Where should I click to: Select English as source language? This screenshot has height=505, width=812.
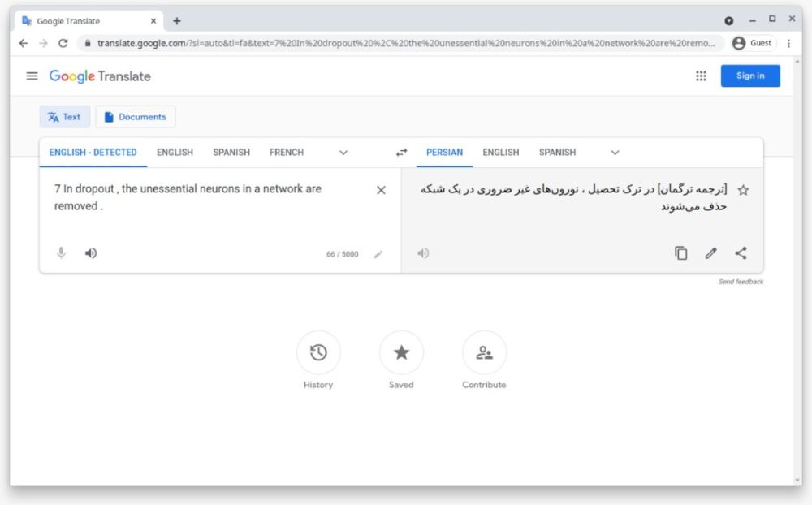point(175,153)
